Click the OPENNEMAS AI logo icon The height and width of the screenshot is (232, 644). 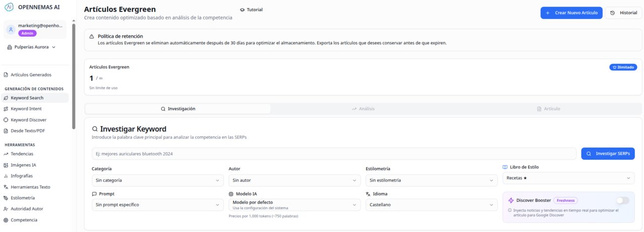(x=9, y=7)
